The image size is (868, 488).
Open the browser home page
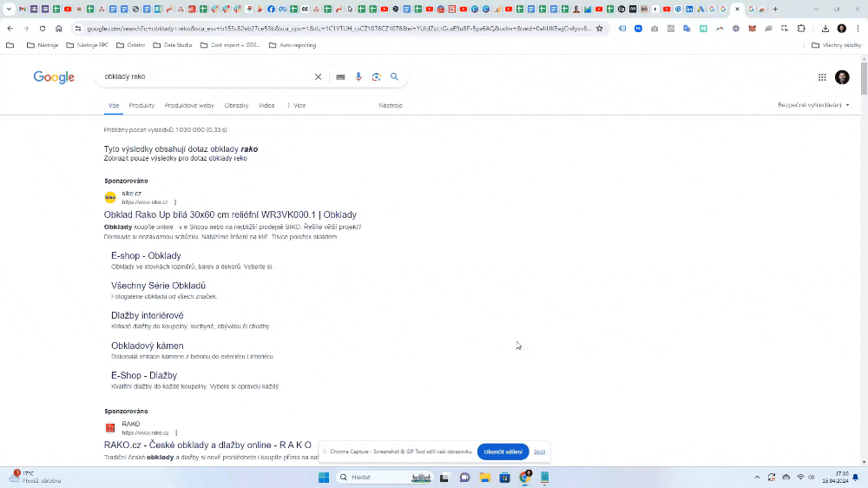pyautogui.click(x=59, y=29)
